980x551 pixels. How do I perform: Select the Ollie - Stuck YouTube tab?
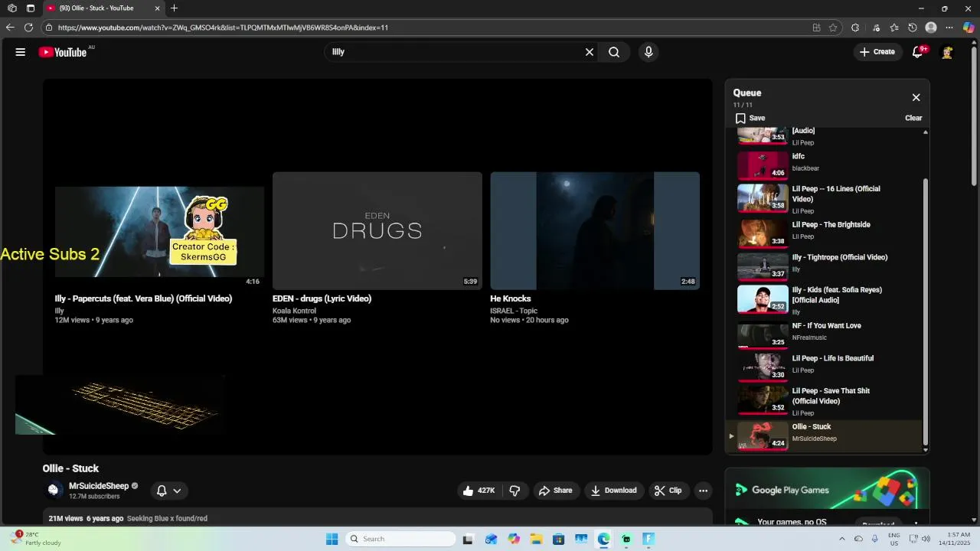(103, 8)
